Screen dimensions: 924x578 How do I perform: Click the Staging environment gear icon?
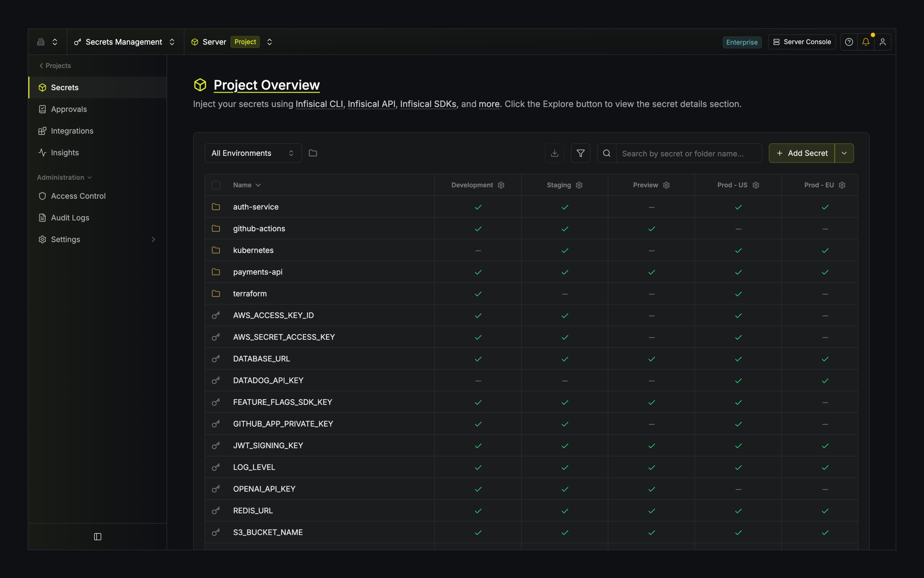(579, 185)
